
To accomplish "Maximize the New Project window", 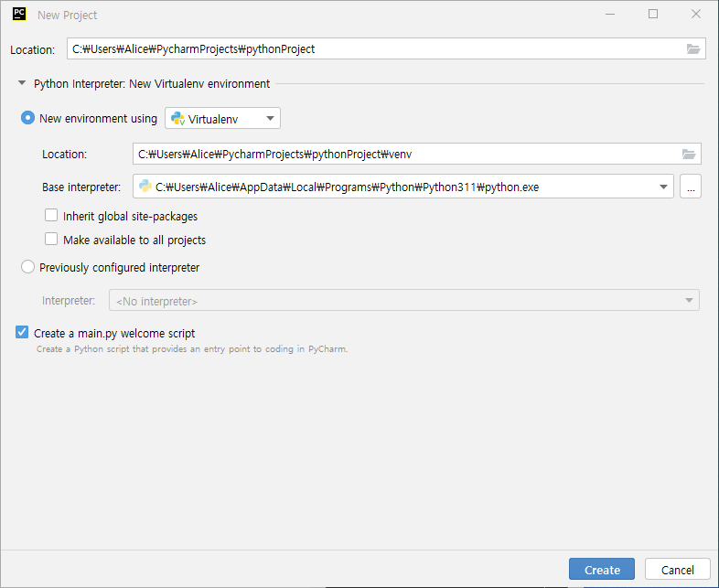I will point(653,15).
